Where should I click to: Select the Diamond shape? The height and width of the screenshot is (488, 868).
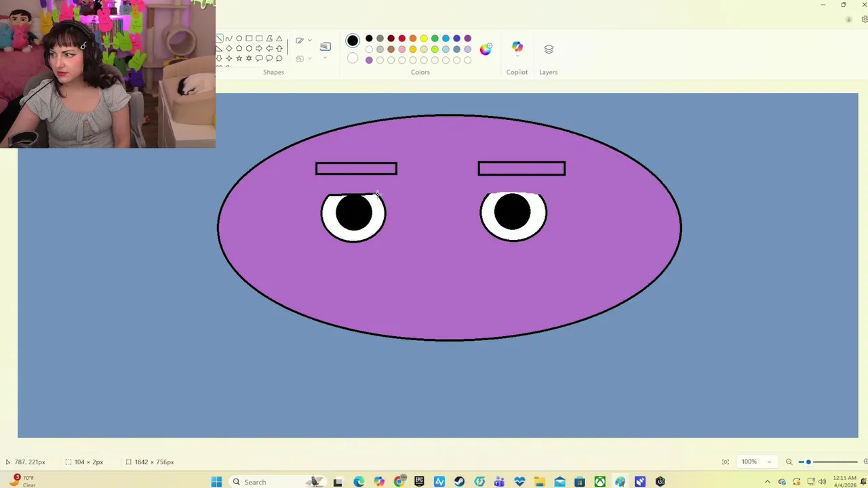point(229,49)
